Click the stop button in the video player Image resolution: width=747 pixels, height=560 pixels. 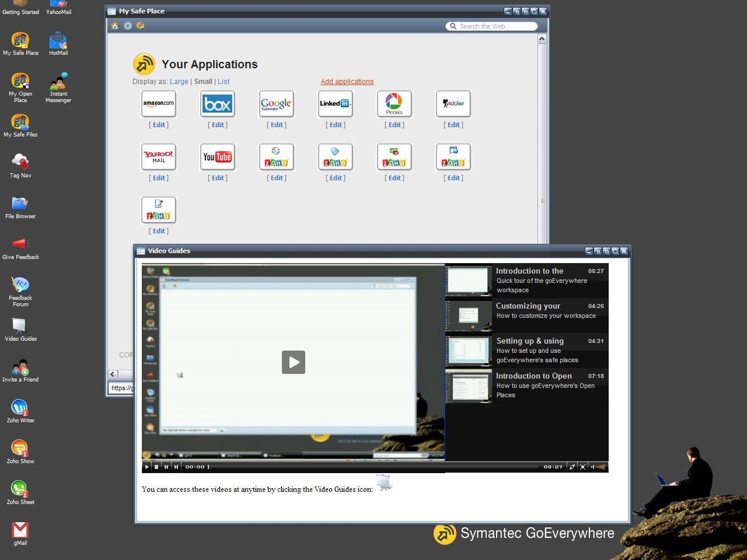pyautogui.click(x=156, y=467)
